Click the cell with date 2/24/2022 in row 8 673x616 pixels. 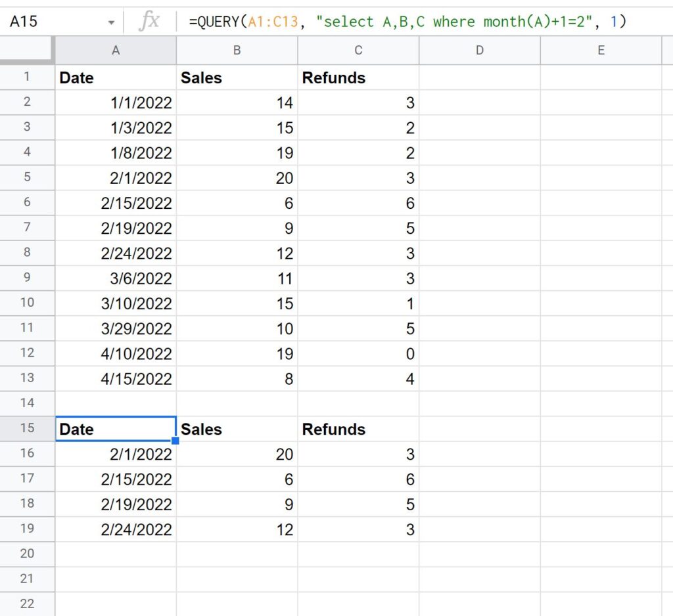pos(116,253)
